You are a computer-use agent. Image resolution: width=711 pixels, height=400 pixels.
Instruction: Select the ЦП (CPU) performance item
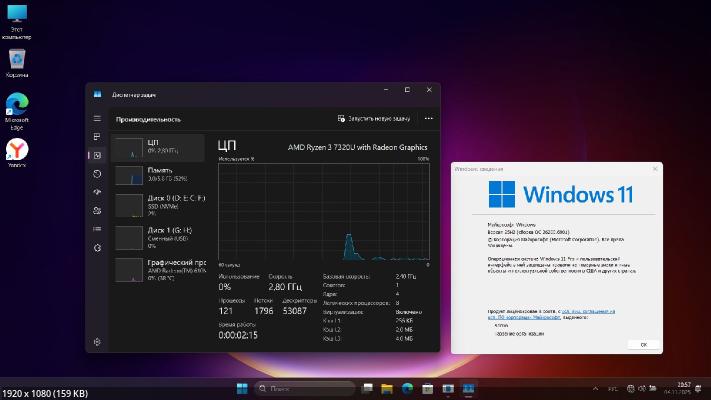pos(158,148)
